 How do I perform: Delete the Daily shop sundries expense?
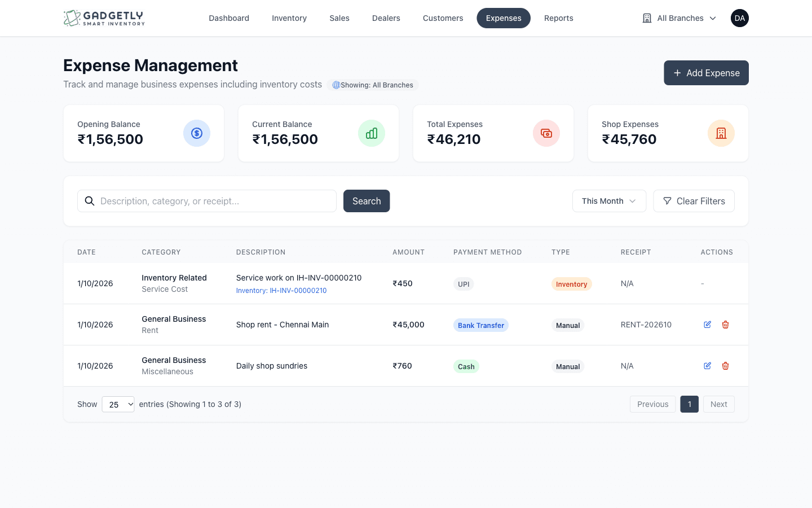click(x=726, y=366)
